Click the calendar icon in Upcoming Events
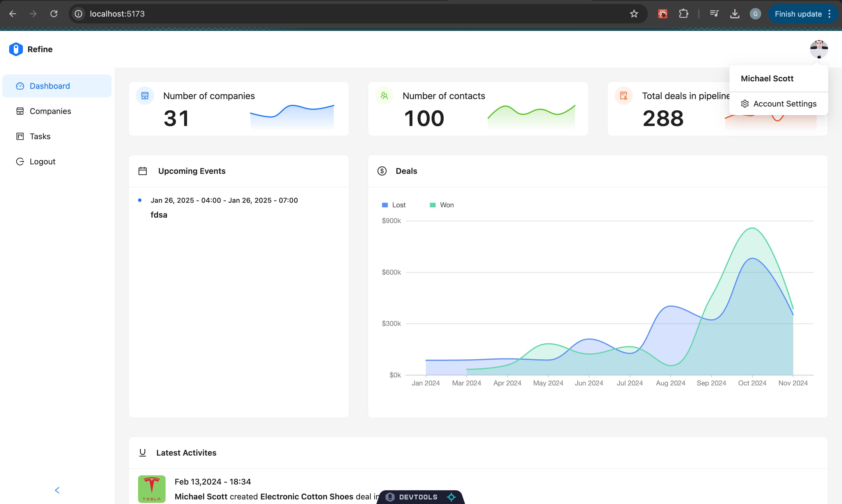The height and width of the screenshot is (504, 842). tap(143, 171)
